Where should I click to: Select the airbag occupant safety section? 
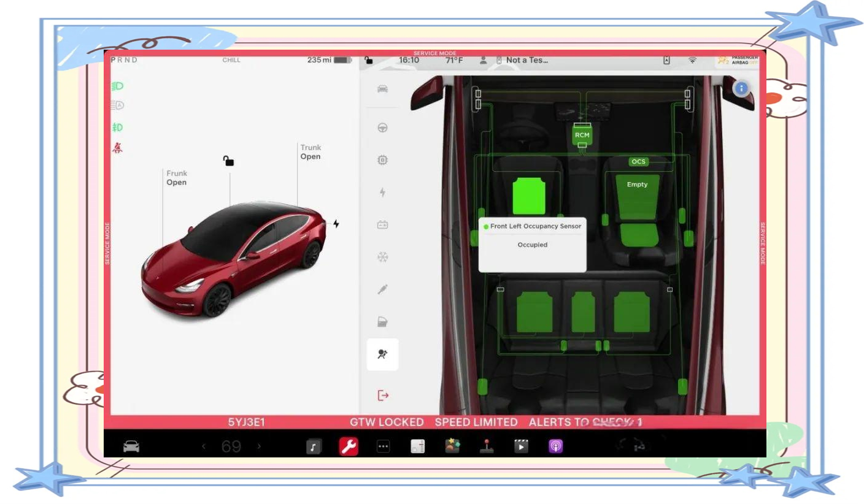[x=382, y=354]
